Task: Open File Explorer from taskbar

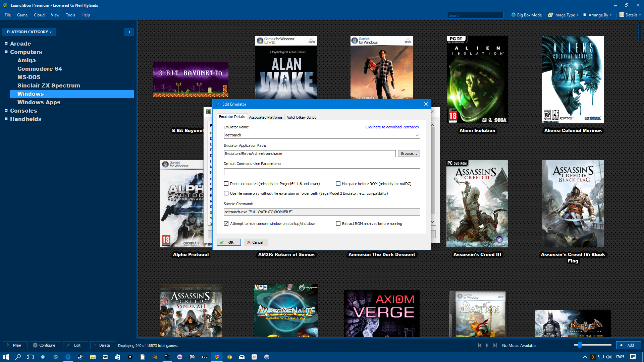Action: point(93,357)
